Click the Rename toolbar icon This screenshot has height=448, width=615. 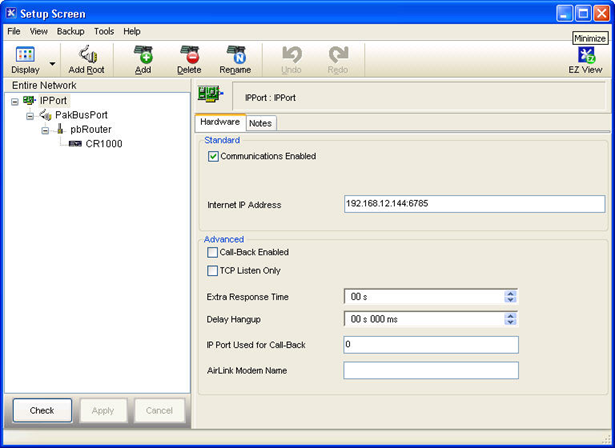click(x=235, y=55)
